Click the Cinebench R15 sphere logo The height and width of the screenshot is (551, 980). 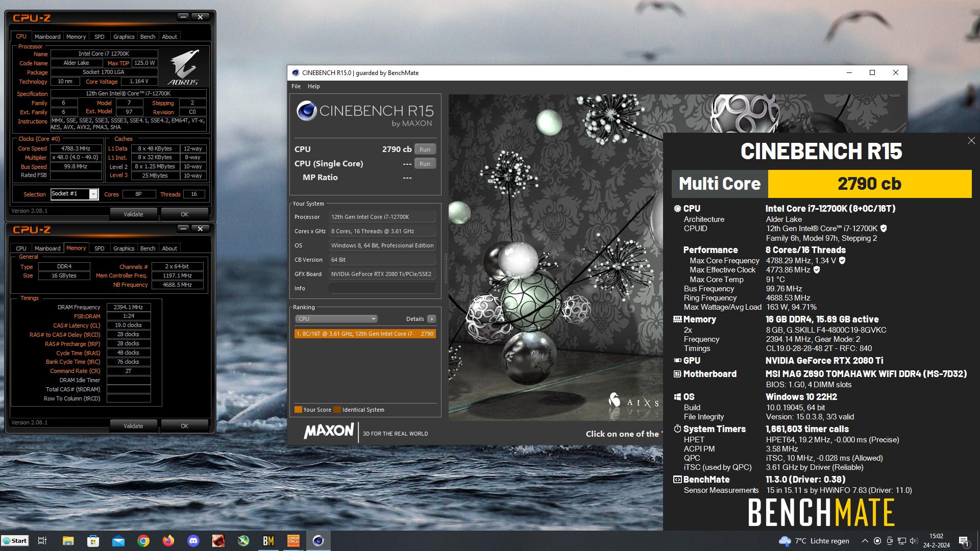[x=306, y=111]
